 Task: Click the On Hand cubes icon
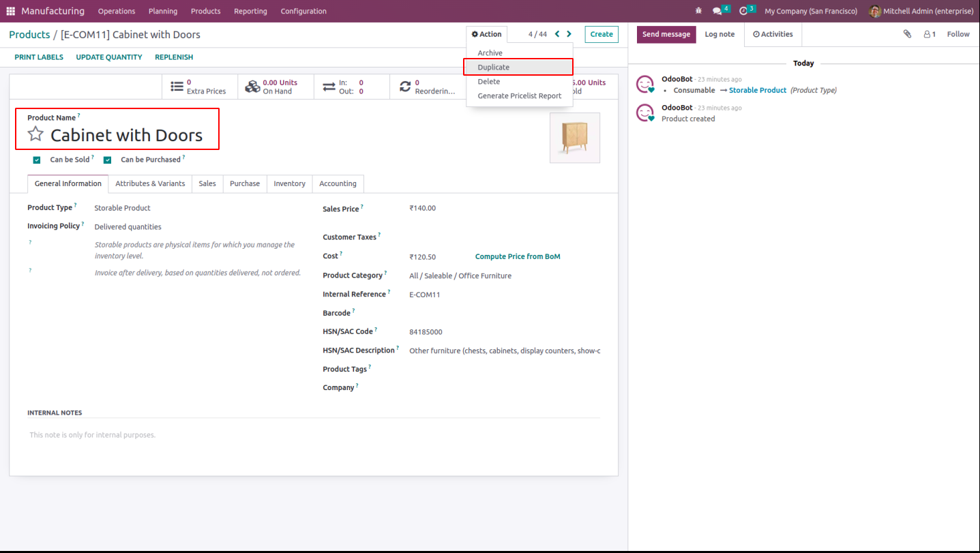253,87
